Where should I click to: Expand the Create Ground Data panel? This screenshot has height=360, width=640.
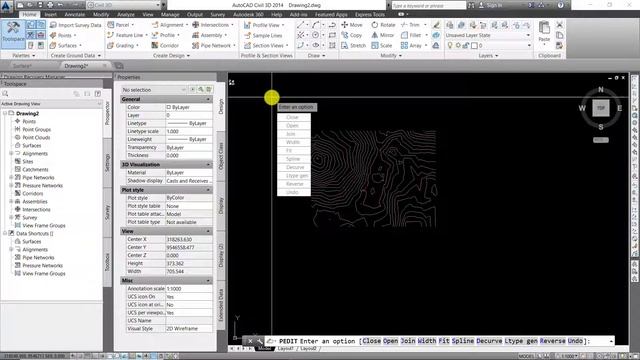[x=76, y=56]
